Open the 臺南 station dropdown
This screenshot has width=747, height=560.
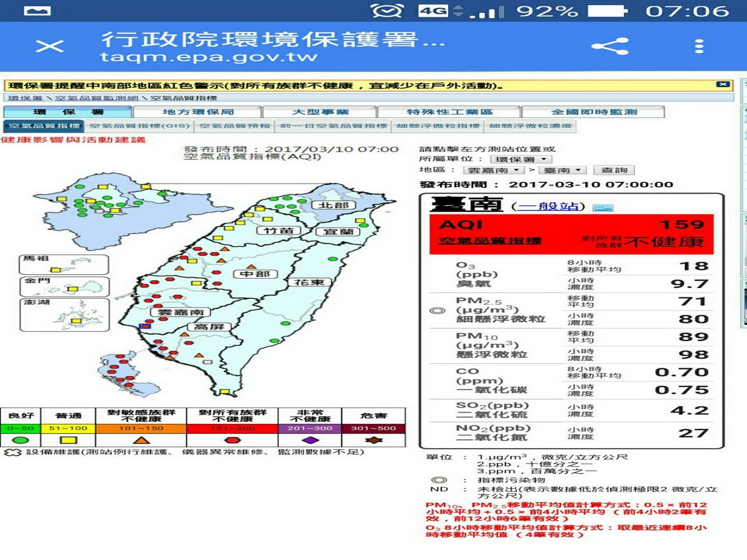[562, 170]
